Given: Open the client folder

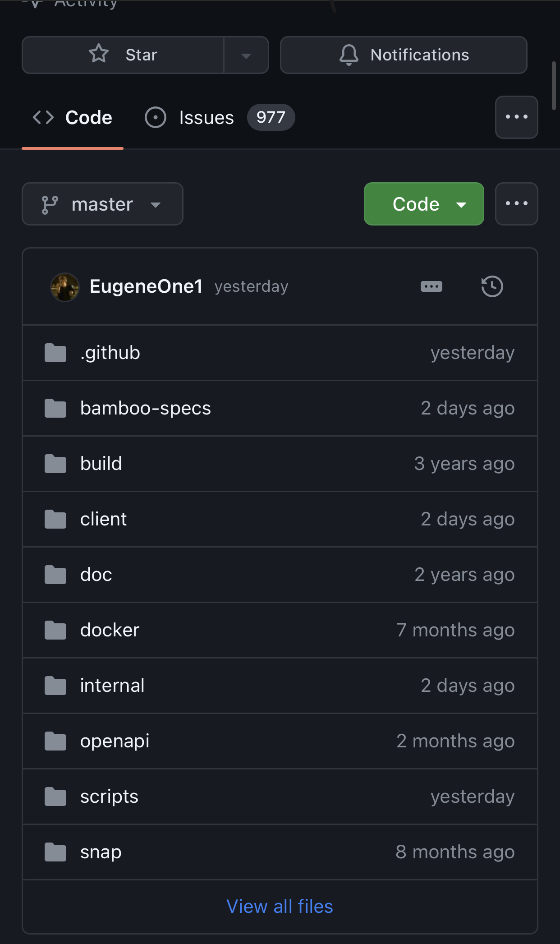Looking at the screenshot, I should (103, 519).
